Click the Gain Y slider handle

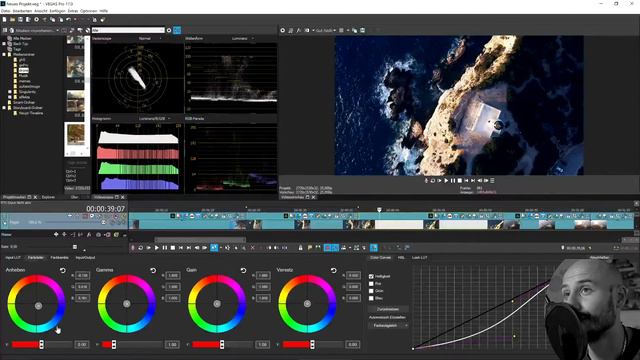pyautogui.click(x=222, y=344)
